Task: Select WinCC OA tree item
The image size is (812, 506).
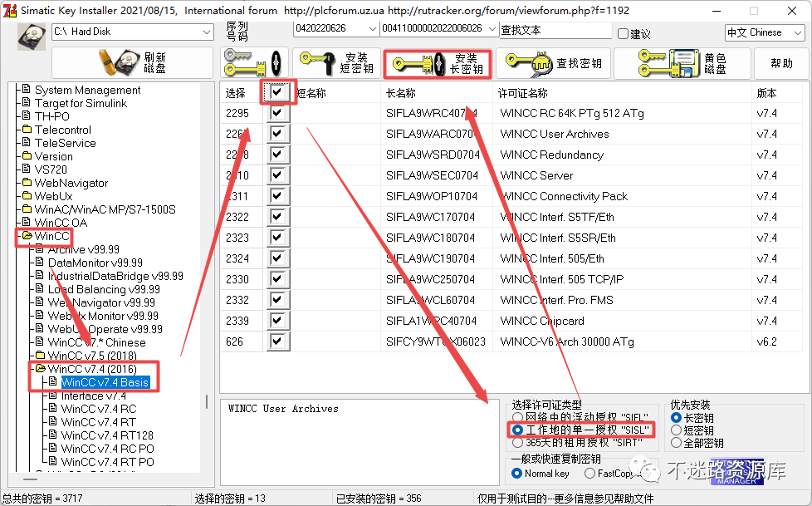Action: (61, 223)
